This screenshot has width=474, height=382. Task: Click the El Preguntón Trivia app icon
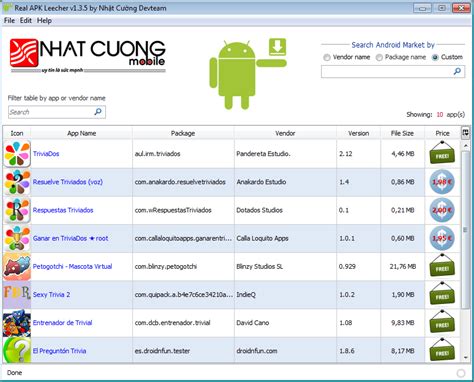(17, 350)
